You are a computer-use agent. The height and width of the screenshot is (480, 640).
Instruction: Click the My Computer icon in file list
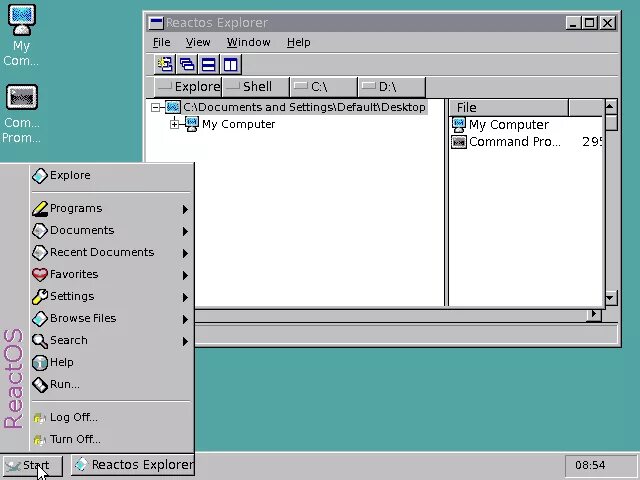(x=459, y=125)
